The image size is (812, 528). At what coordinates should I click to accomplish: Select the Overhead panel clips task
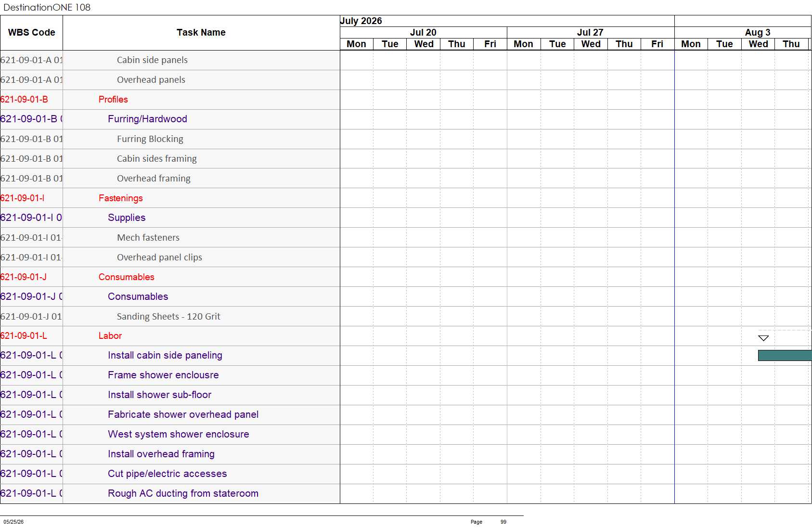pos(159,257)
